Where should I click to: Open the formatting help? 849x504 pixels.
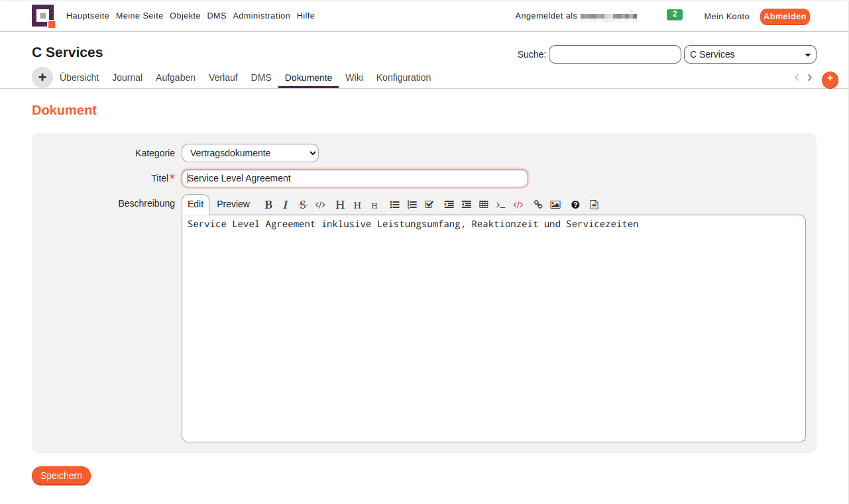tap(575, 205)
